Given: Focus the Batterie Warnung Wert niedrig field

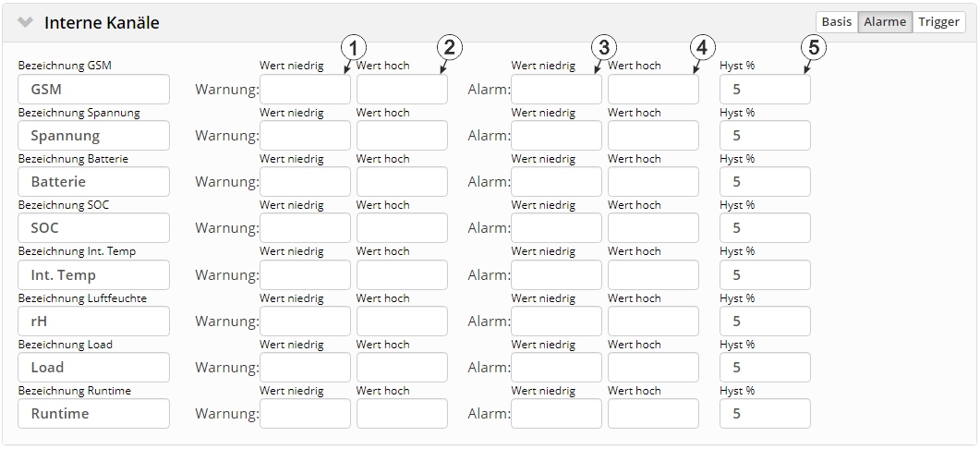Looking at the screenshot, I should tap(305, 182).
